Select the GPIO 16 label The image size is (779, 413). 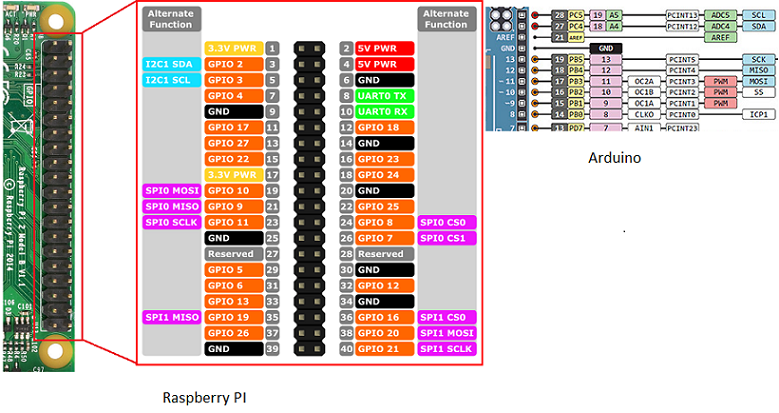coord(385,317)
